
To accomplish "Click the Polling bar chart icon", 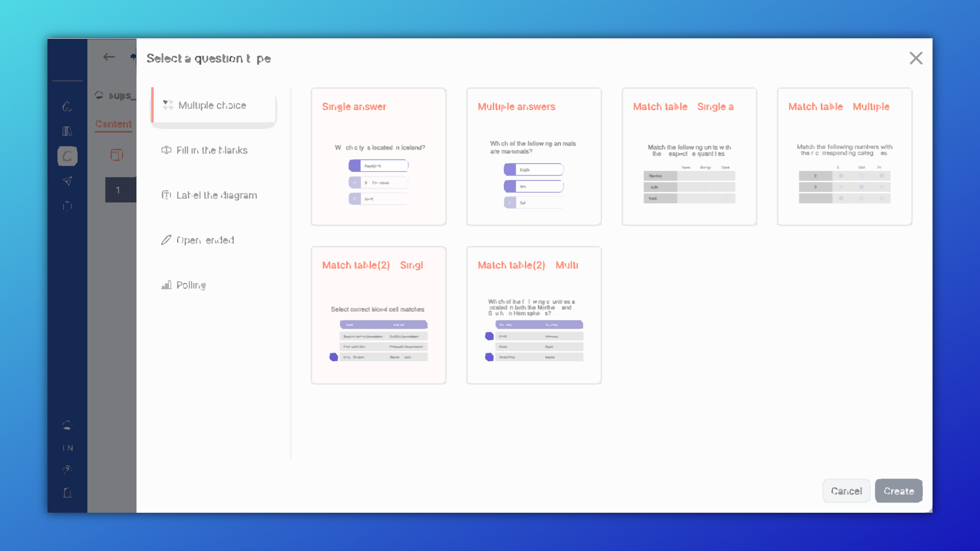I will (166, 285).
